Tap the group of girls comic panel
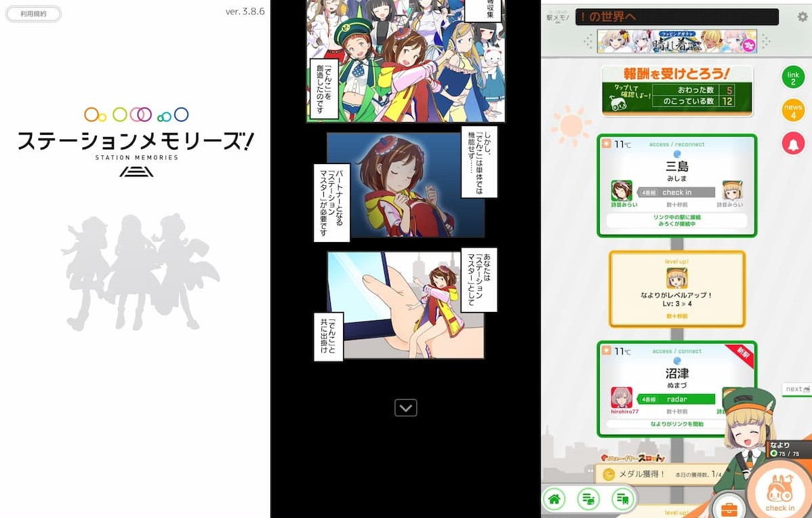 pos(405,60)
